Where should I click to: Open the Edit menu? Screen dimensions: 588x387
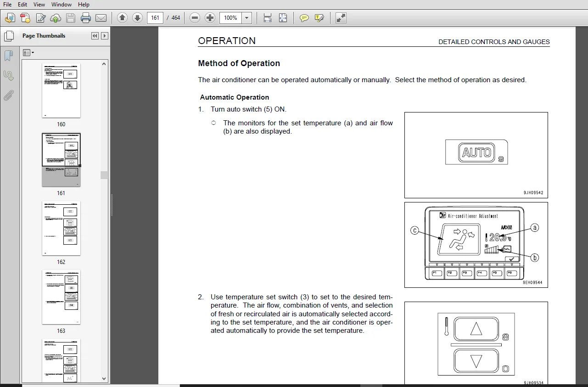point(22,4)
